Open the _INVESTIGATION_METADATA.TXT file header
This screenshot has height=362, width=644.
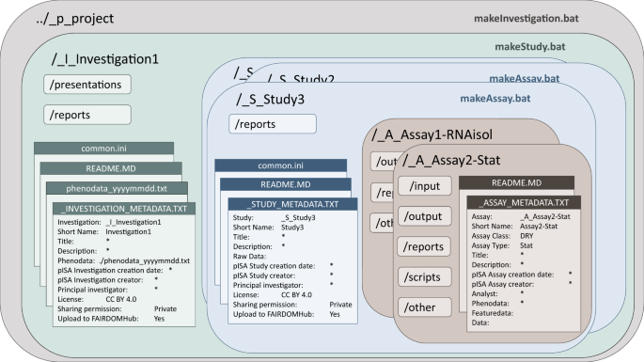click(x=124, y=209)
